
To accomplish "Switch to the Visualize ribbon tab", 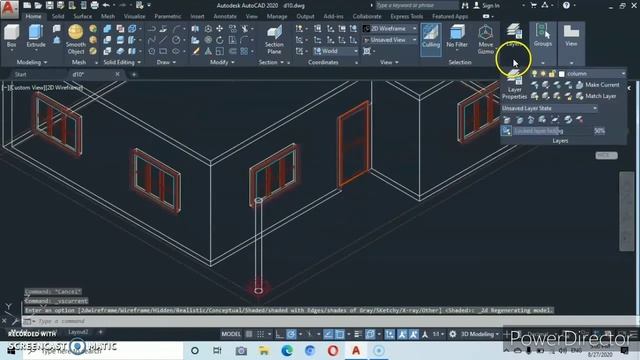I will (x=134, y=16).
